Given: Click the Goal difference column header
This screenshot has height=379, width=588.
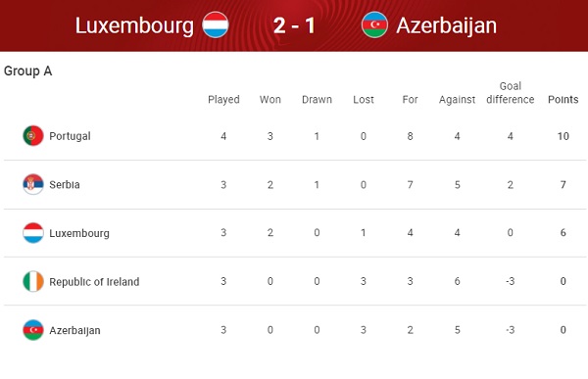Looking at the screenshot, I should coord(510,93).
